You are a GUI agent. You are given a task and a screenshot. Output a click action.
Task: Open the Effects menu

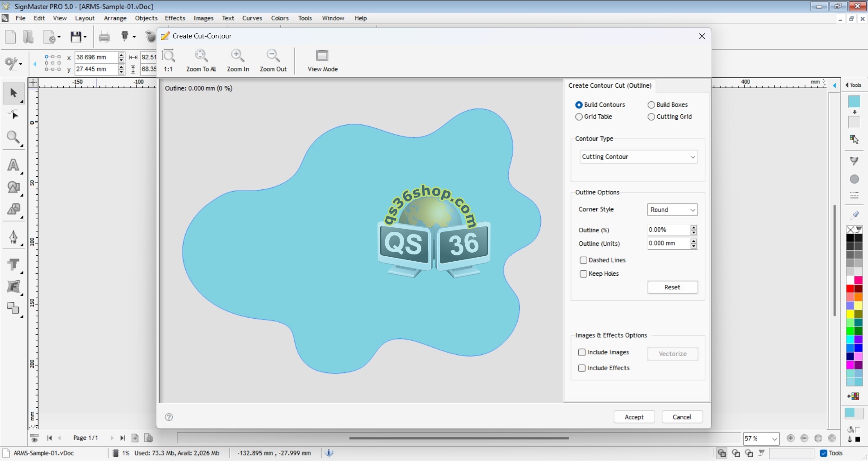point(175,18)
